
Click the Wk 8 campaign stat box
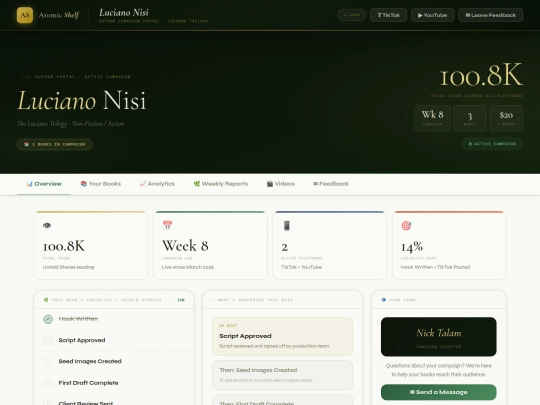pos(433,118)
